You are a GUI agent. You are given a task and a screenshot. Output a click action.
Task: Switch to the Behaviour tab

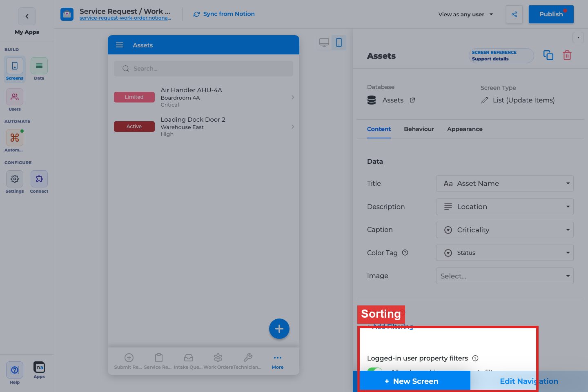(x=419, y=129)
